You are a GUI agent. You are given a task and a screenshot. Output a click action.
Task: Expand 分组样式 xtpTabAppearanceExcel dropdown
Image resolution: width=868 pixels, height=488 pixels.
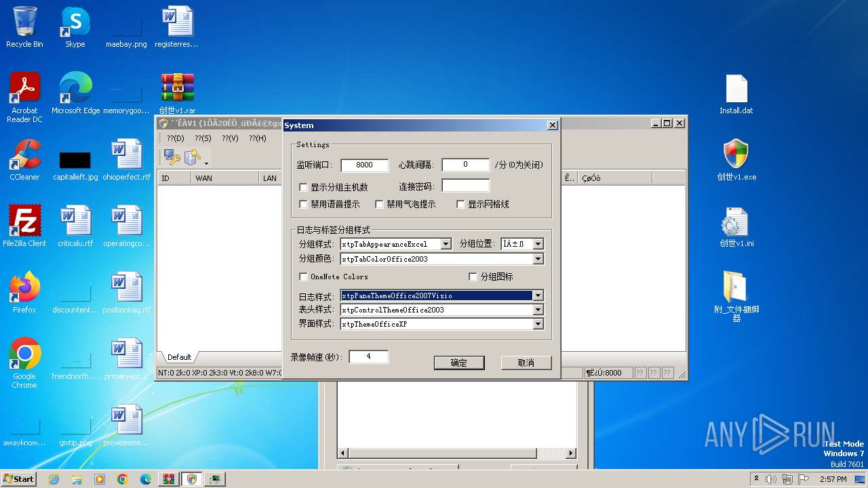pos(446,244)
